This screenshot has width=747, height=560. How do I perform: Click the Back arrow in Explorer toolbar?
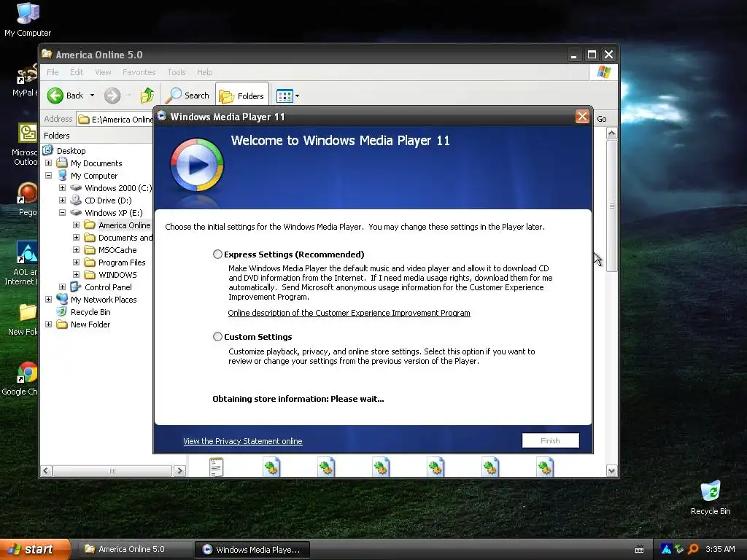(55, 96)
